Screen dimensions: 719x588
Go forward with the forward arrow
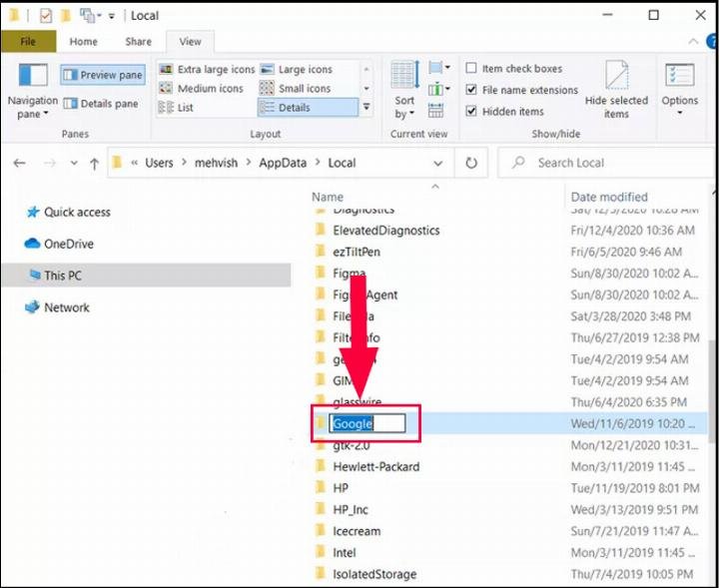click(49, 163)
